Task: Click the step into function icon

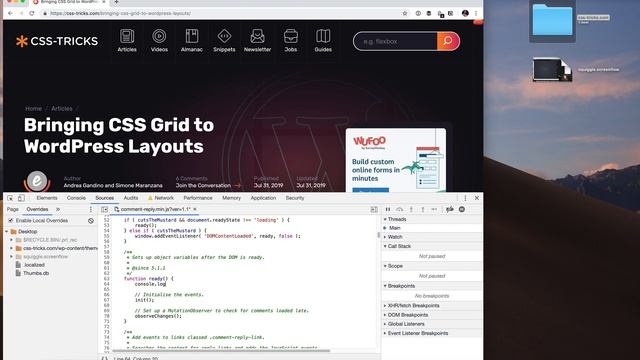Action: (x=411, y=209)
